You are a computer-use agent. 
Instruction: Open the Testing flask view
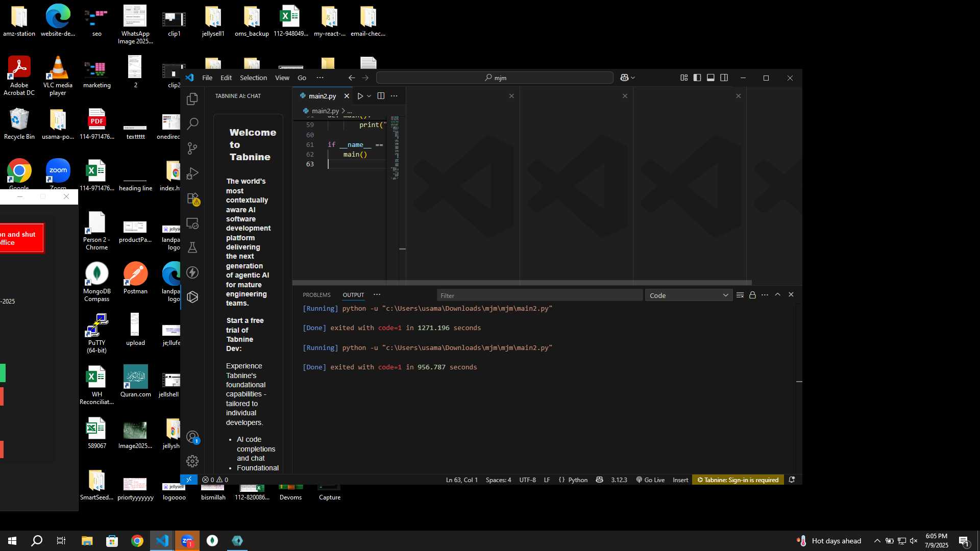(x=192, y=248)
